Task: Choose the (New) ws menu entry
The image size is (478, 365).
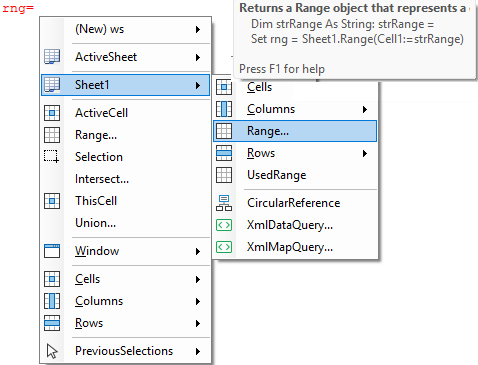Action: click(125, 29)
